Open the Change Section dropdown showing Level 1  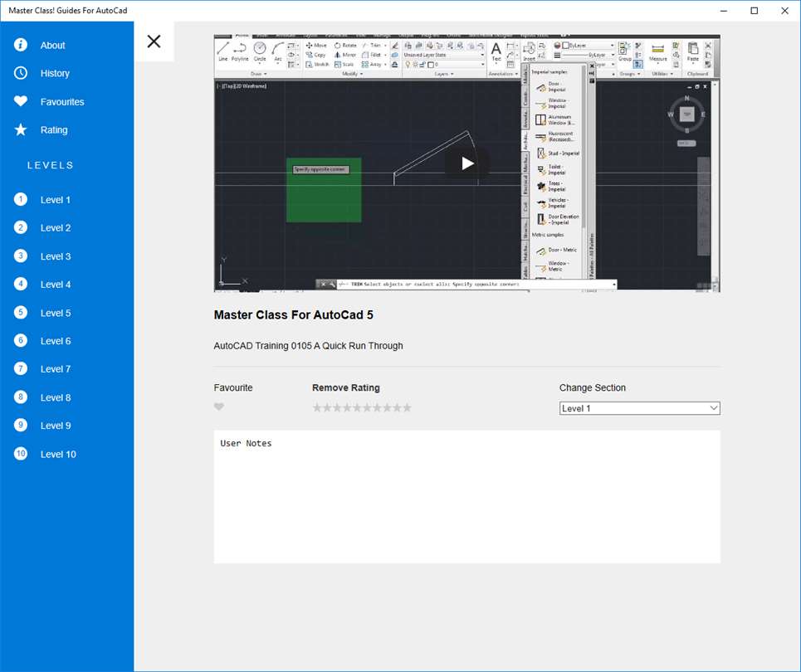point(640,408)
